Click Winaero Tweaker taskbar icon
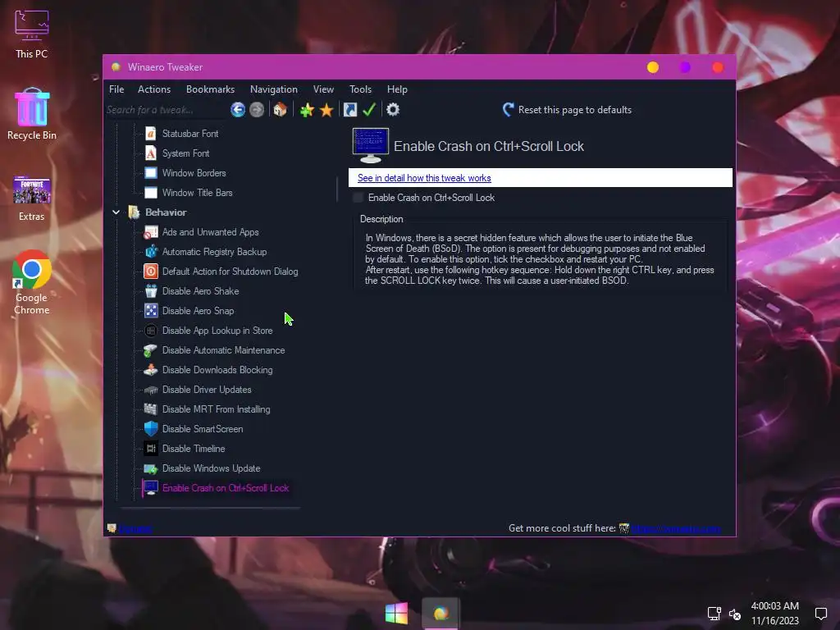 tap(441, 614)
